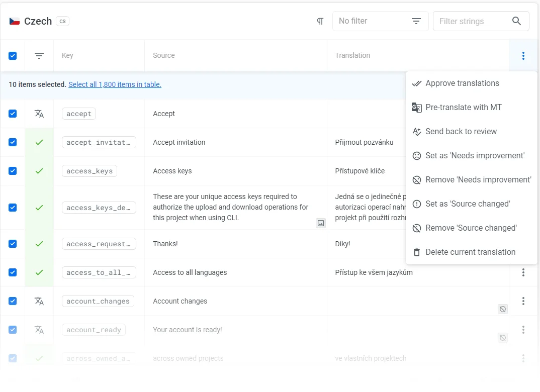Image resolution: width=540 pixels, height=392 pixels.
Task: Expand the account_ready row options menu
Action: click(523, 330)
